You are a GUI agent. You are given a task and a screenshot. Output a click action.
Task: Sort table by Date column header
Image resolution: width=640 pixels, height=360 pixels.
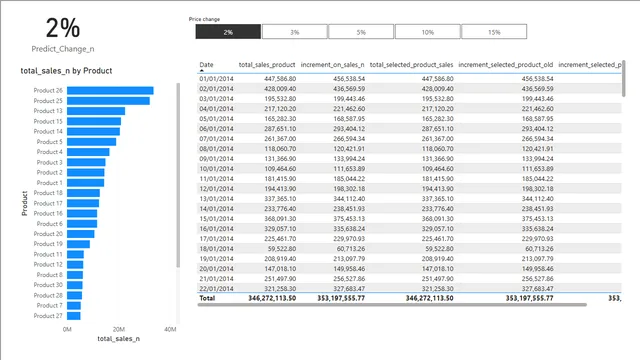click(x=206, y=64)
